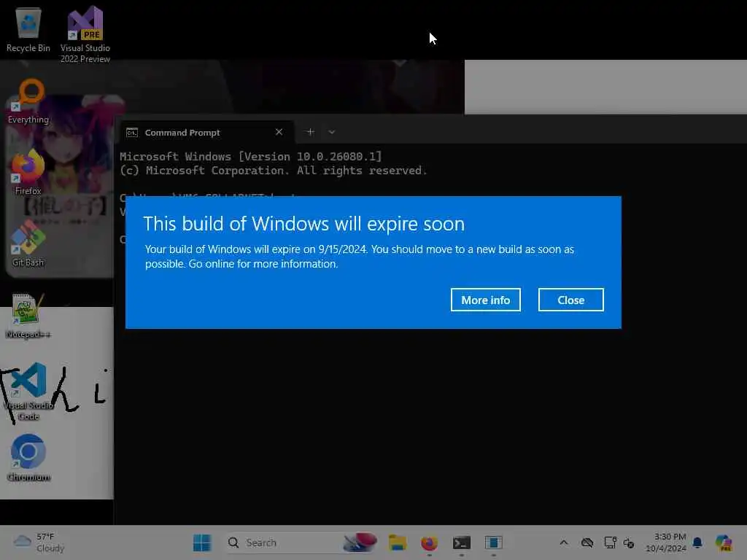
Task: Add a new terminal tab
Action: pos(310,132)
